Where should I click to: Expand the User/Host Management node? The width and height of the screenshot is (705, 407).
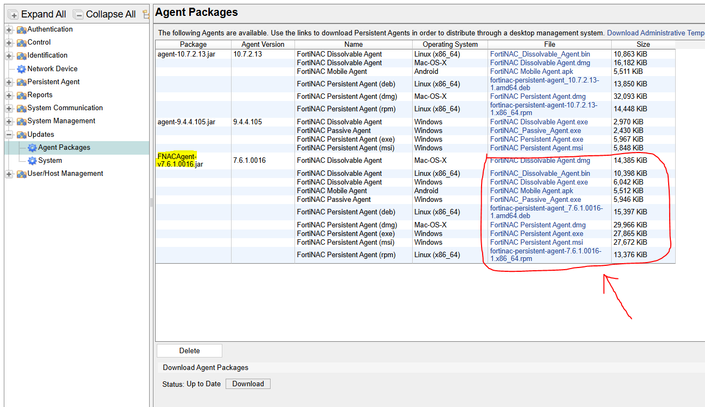click(9, 174)
